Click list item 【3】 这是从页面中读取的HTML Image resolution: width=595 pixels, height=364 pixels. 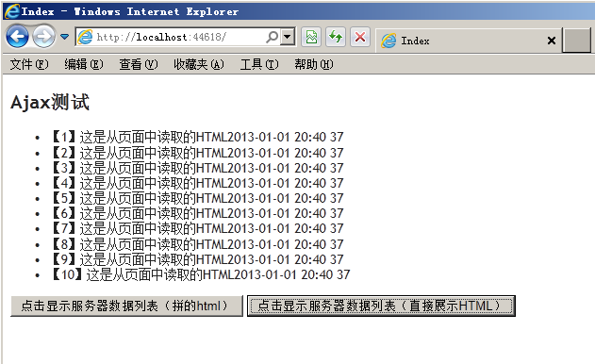pos(197,168)
